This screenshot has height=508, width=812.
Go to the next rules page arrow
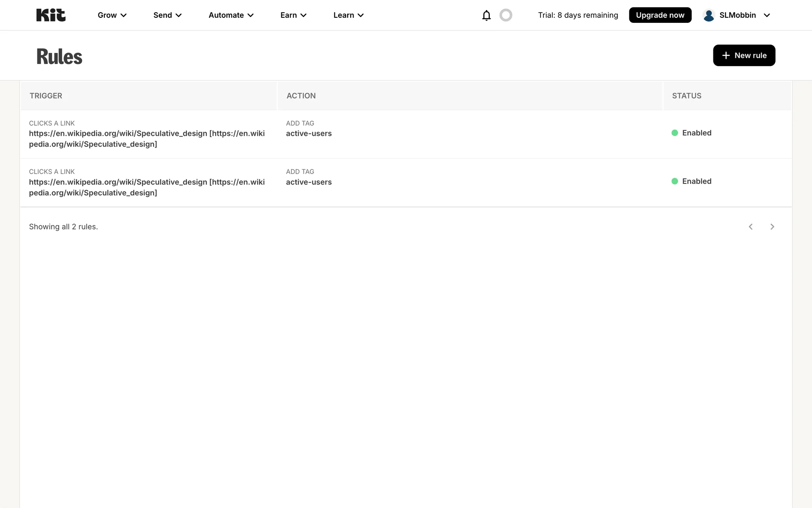tap(772, 227)
